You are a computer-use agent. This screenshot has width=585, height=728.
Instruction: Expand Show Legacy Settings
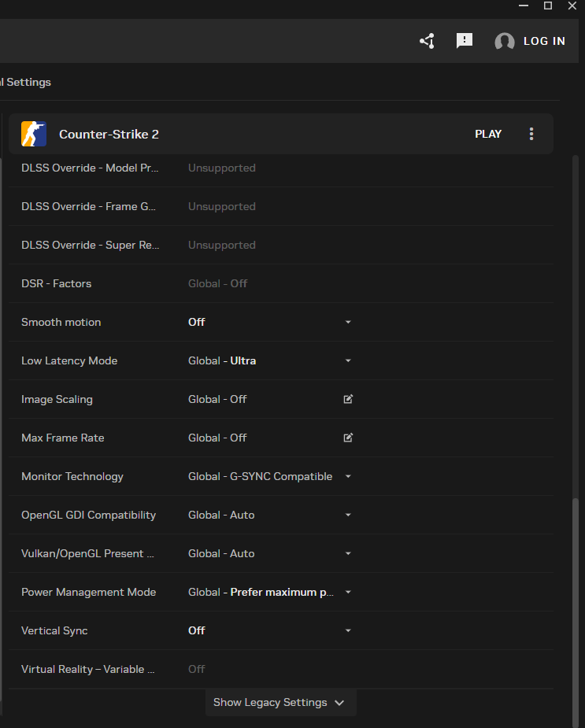[x=280, y=702]
